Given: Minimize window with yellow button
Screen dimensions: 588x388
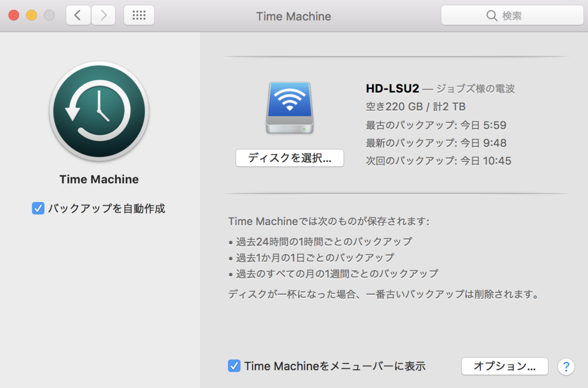Looking at the screenshot, I should (x=32, y=16).
